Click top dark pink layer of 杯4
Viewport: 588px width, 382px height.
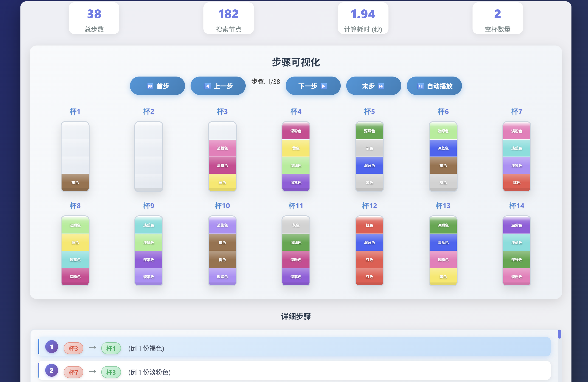coord(296,131)
